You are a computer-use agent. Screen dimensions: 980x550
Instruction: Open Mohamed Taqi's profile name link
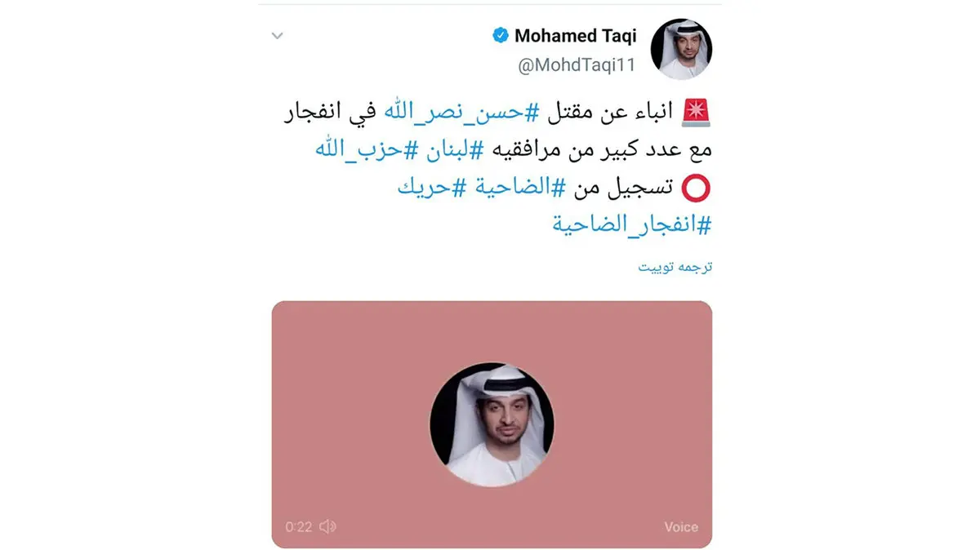tap(575, 35)
